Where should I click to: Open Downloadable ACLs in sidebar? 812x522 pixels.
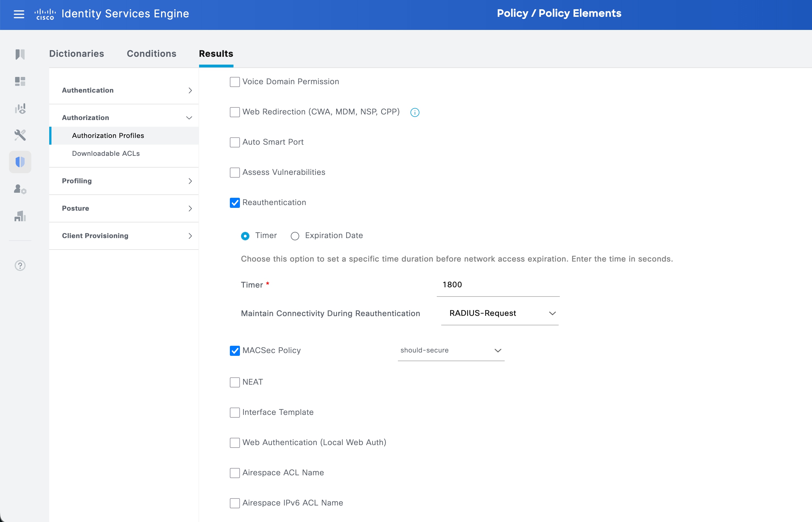[106, 154]
